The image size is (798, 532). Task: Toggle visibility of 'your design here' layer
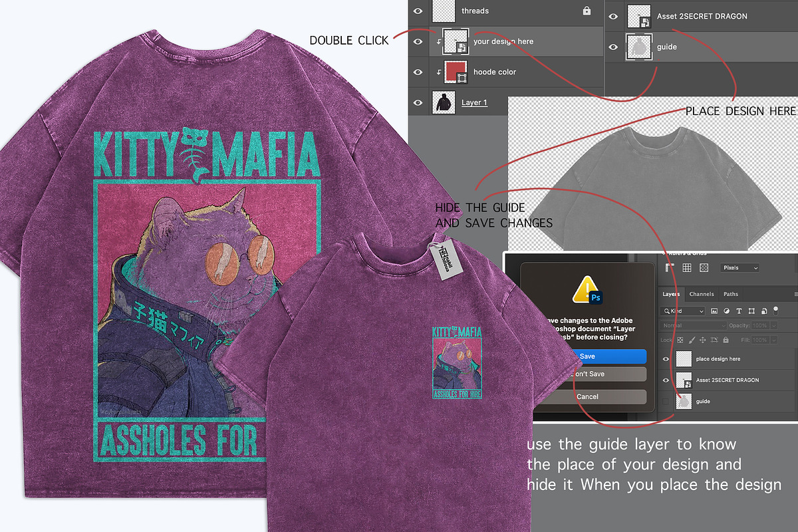pyautogui.click(x=418, y=41)
